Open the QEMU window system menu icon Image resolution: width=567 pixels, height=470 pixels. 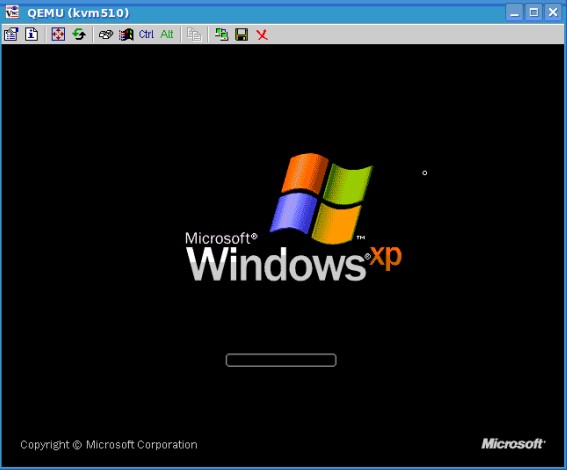pyautogui.click(x=12, y=12)
